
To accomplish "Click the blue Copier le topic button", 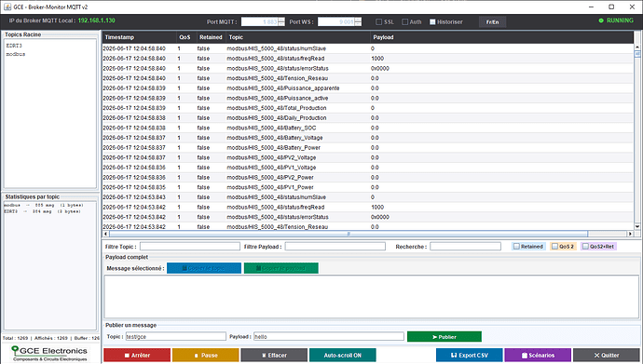I will pos(204,268).
